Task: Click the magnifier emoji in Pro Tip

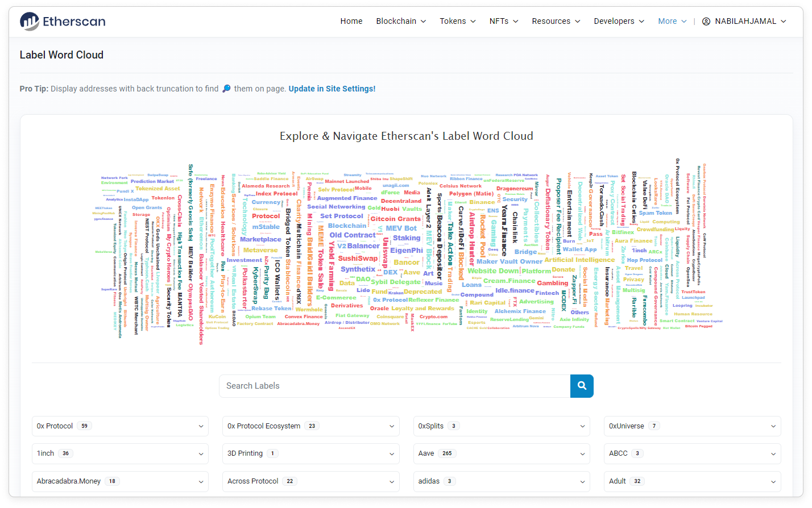Action: point(226,89)
